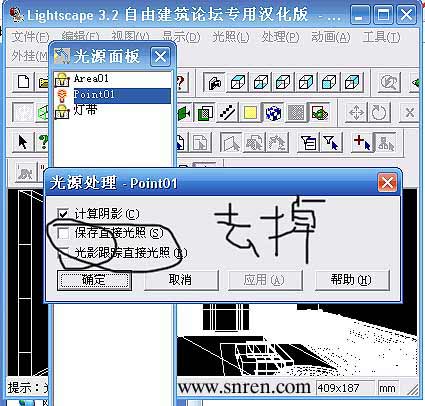Toggle the 光影跟踪直接光照 (R) checkbox
Screen dimensions: 425x406
(x=63, y=252)
